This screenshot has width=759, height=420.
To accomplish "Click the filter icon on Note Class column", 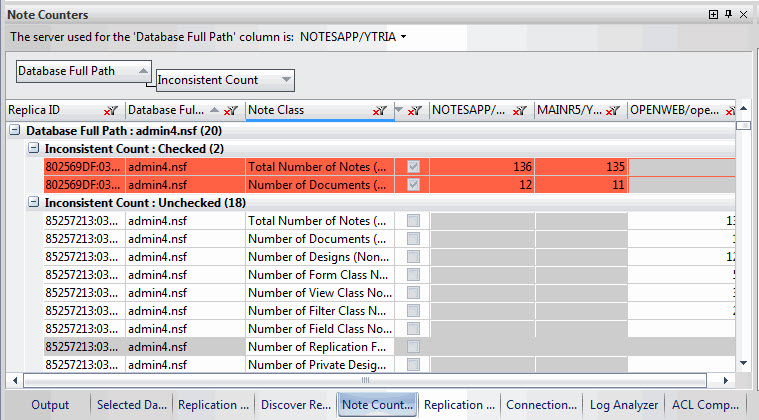I will pos(379,111).
